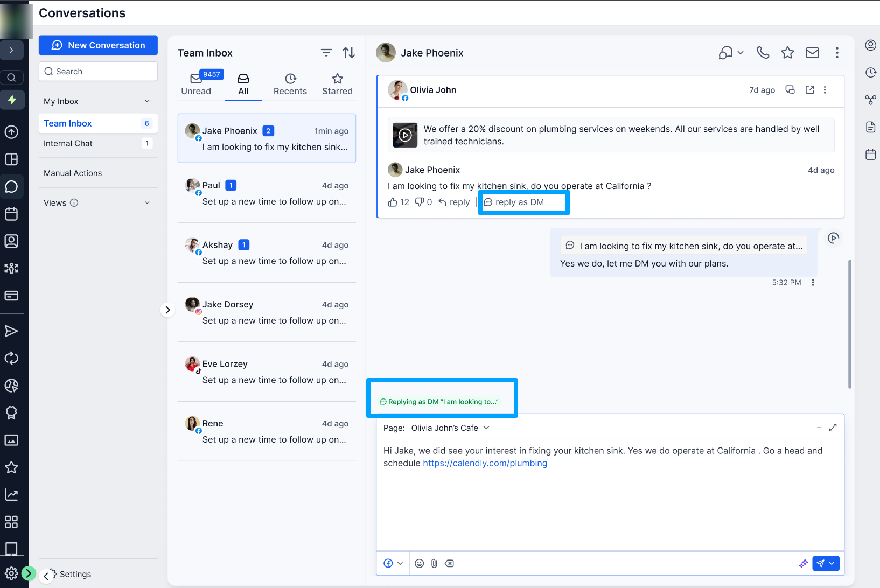Click reply as DM link

tap(514, 202)
